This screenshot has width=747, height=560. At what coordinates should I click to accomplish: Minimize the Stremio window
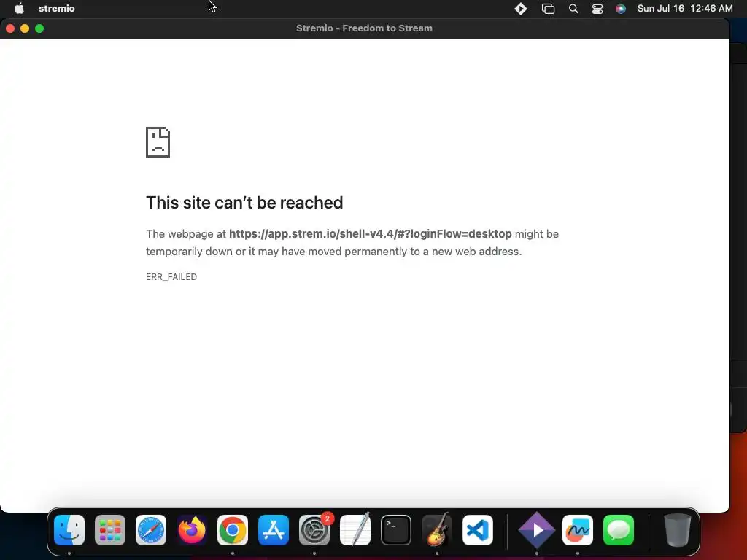(x=25, y=28)
